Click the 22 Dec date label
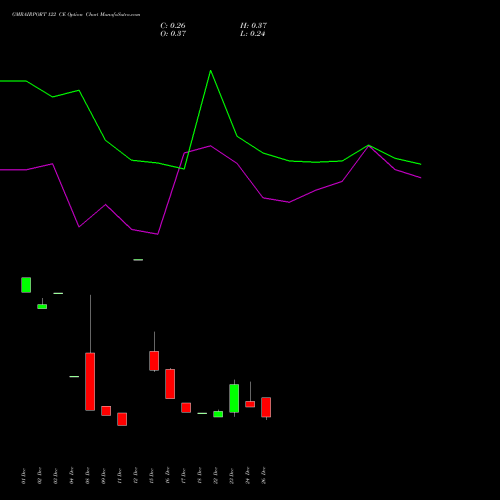The height and width of the screenshot is (500, 500). coord(215,476)
